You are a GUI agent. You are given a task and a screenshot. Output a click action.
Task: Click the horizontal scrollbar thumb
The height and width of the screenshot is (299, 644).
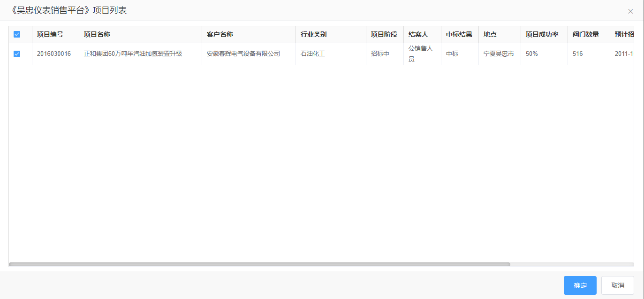coord(259,264)
